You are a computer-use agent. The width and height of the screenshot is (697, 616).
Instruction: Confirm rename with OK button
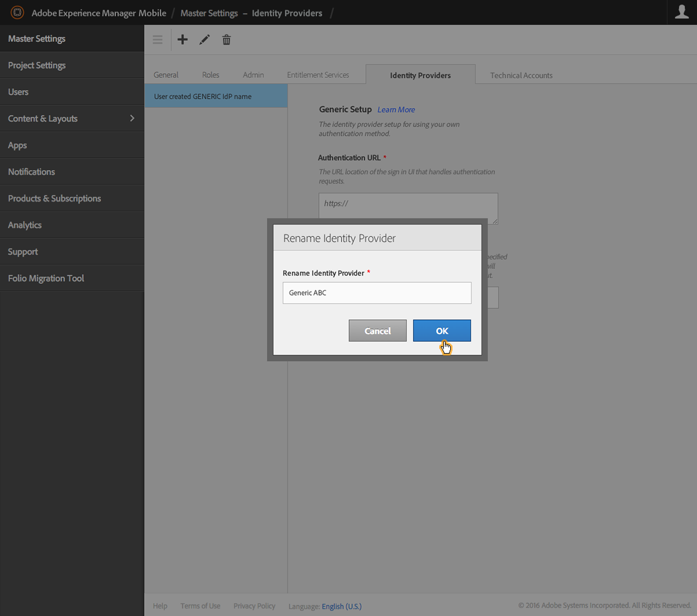[x=442, y=330]
